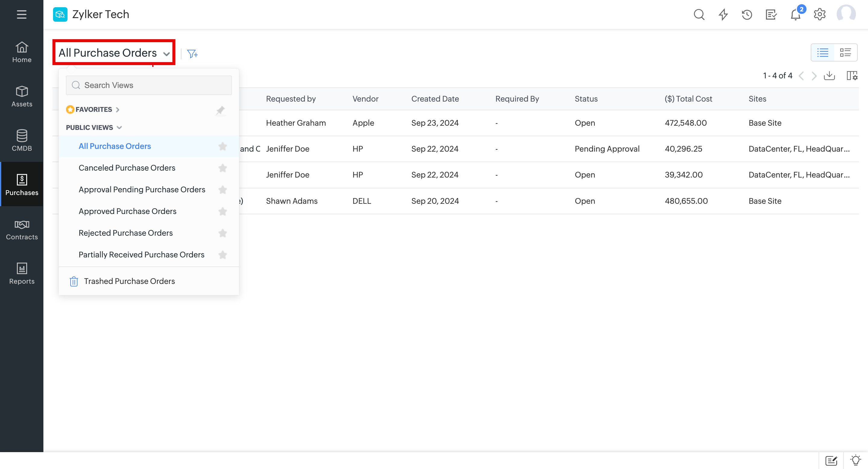Go to Contracts in sidebar
This screenshot has height=469, width=868.
(x=22, y=229)
